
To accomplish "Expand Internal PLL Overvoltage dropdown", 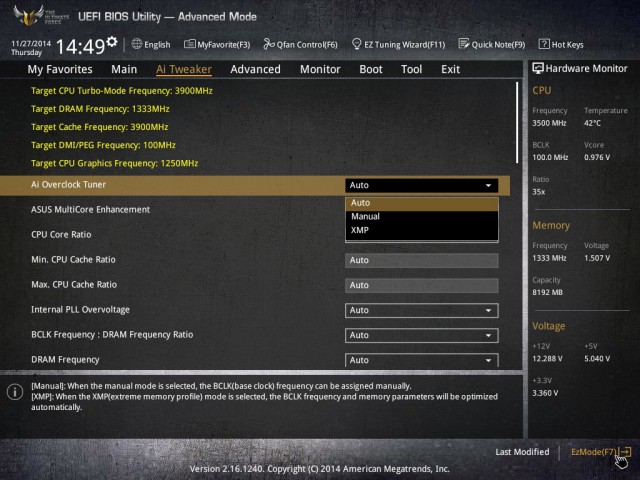I will click(x=422, y=310).
